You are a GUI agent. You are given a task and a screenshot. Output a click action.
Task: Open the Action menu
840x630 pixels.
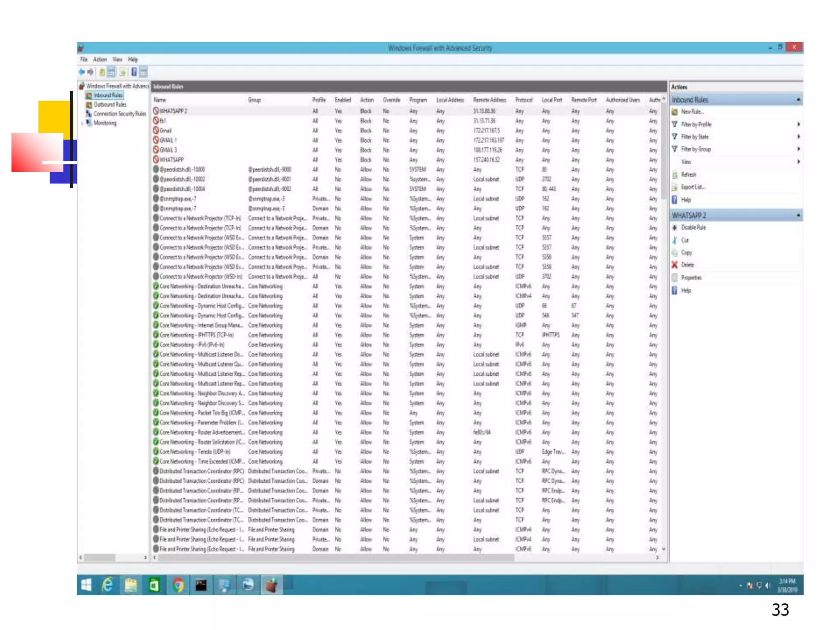coord(100,59)
